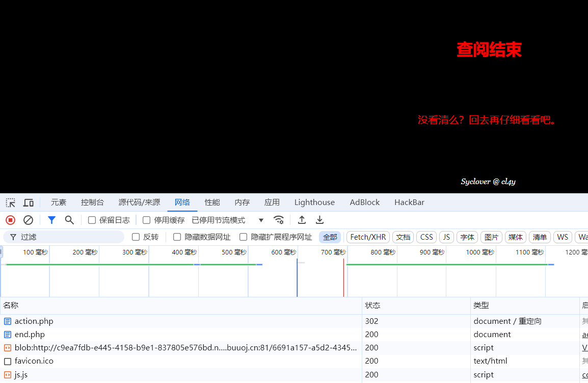Import HAR file with upload icon
Viewport: 588px width, 383px height.
302,220
